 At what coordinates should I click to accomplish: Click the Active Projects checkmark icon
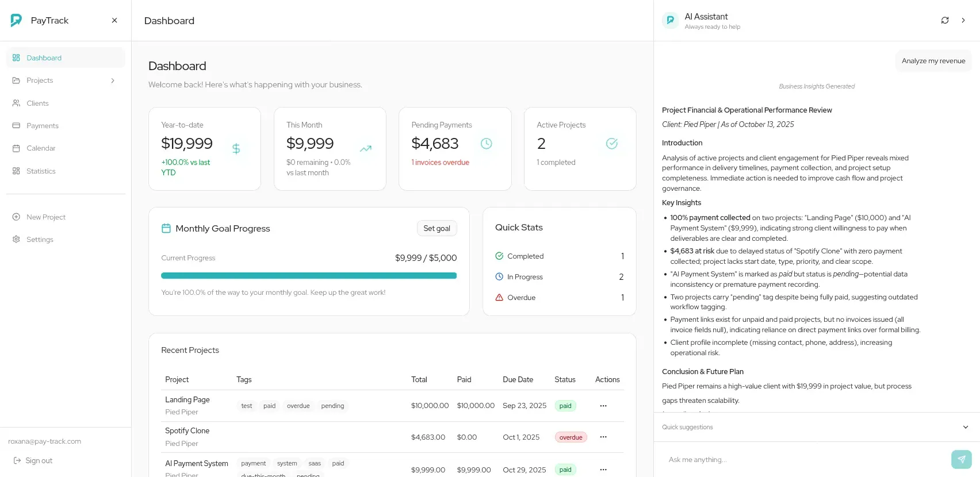click(611, 144)
